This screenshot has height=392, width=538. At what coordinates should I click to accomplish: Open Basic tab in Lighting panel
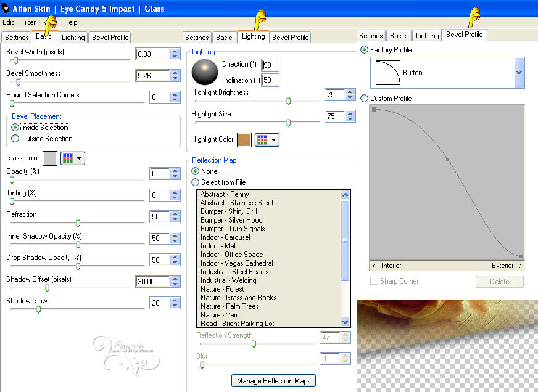coord(224,38)
